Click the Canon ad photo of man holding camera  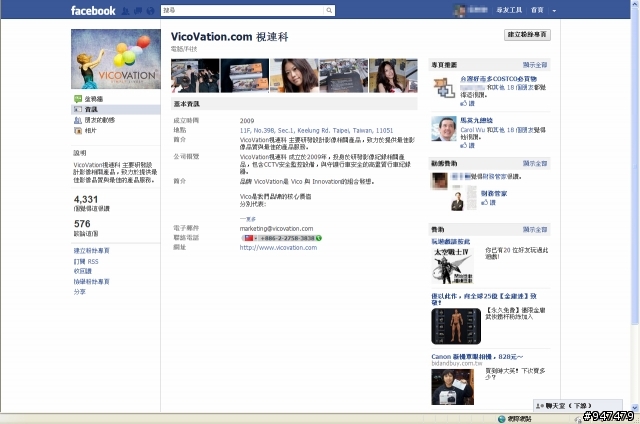453,387
